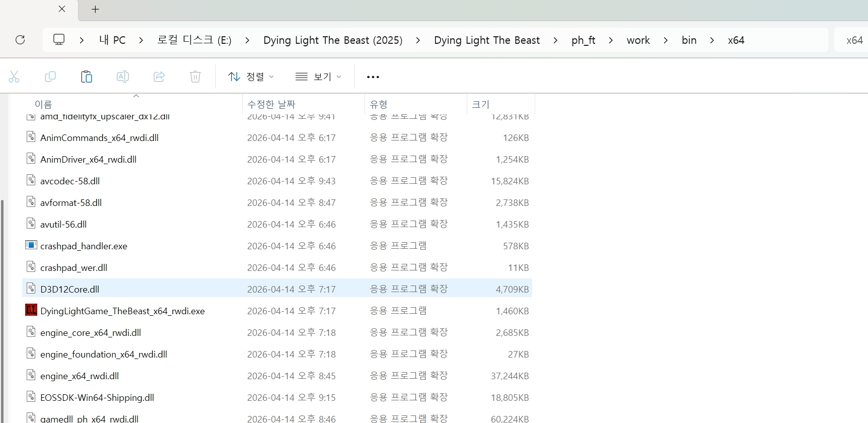Viewport: 868px width, 423px height.
Task: Expand chevron after 내 PC in breadcrumb
Action: point(141,40)
